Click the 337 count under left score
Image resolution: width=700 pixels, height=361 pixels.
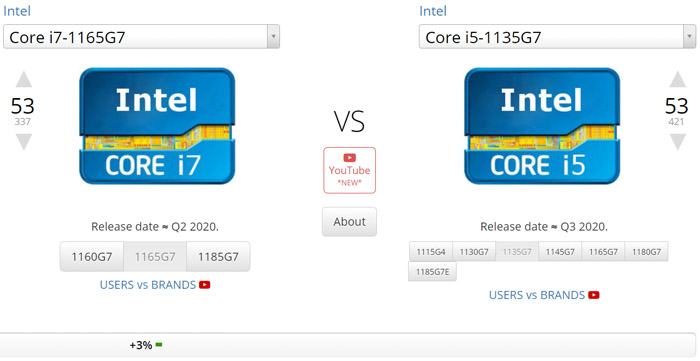(x=23, y=121)
